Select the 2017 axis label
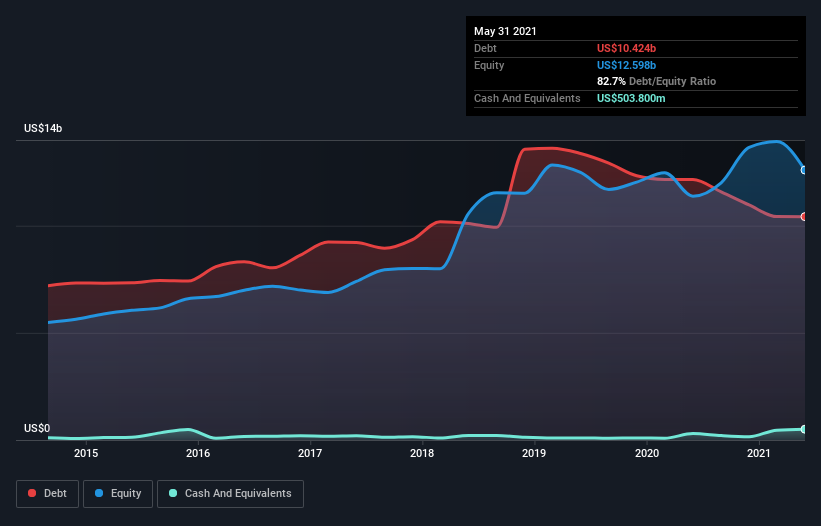This screenshot has width=821, height=526. point(310,453)
